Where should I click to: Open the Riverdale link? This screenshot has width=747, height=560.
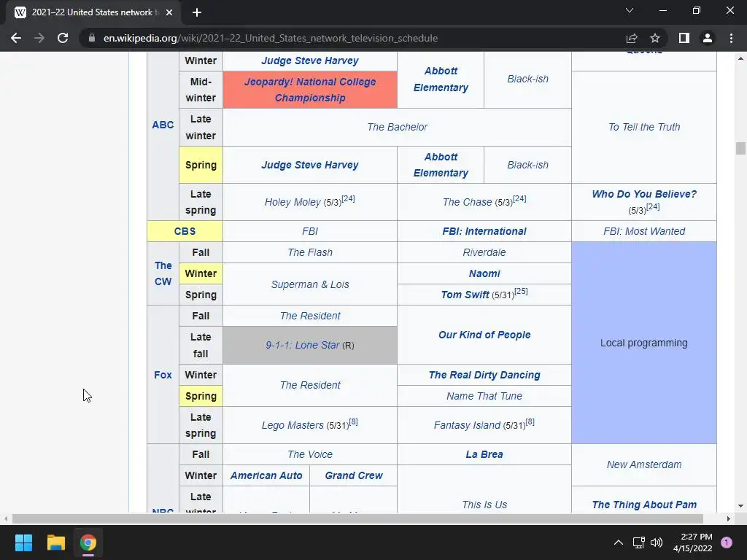(x=484, y=252)
